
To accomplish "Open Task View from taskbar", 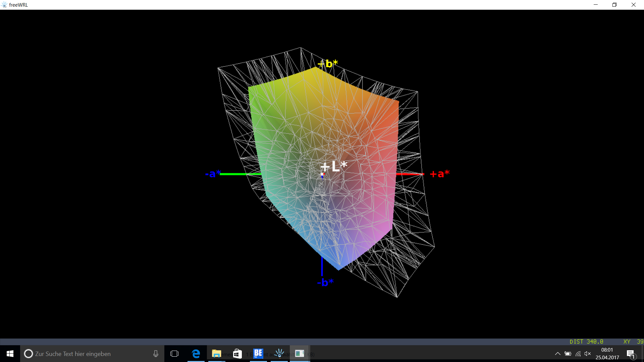I will coord(174,354).
